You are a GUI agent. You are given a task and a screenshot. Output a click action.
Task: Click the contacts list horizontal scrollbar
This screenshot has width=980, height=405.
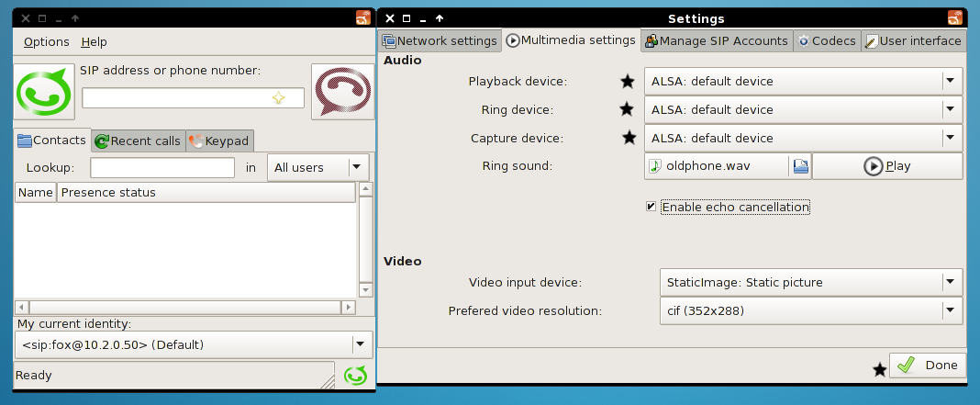tap(185, 307)
